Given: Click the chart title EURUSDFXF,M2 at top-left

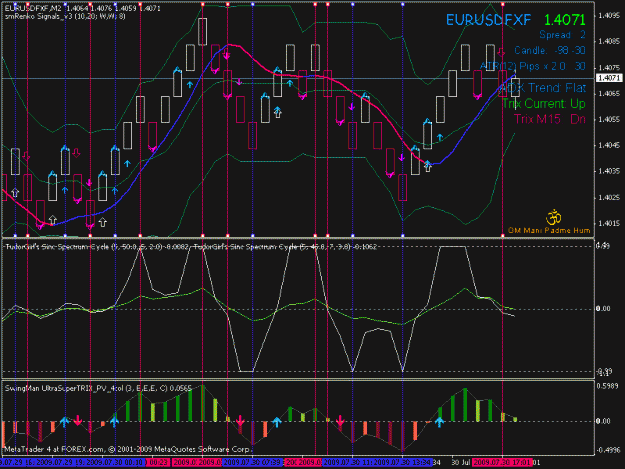Looking at the screenshot, I should coord(33,8).
